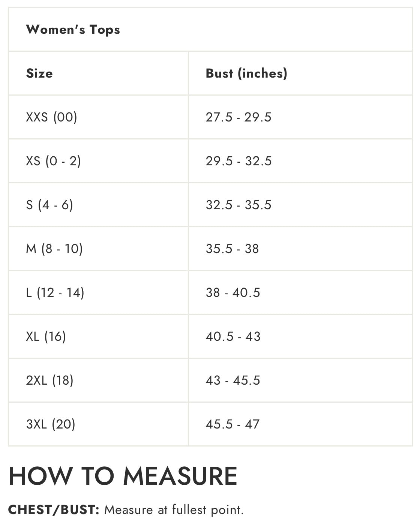The height and width of the screenshot is (523, 420).
Task: Click the 32.5 - 35.5 bust range
Action: (238, 205)
